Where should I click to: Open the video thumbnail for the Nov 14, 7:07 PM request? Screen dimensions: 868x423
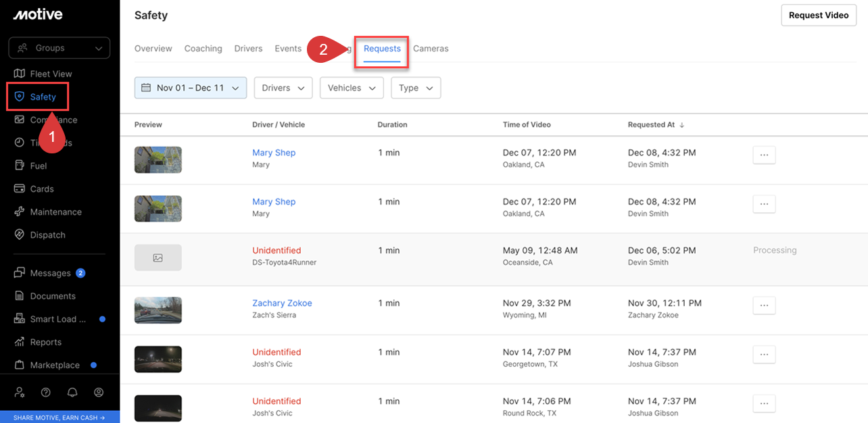click(x=158, y=359)
